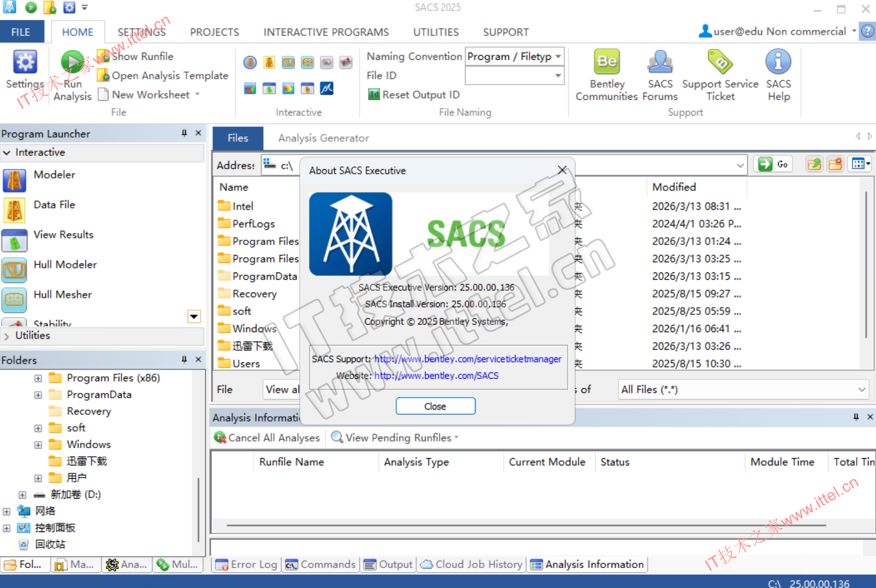Launch the Hull Modeler icon
This screenshot has width=876, height=588.
pos(15,270)
